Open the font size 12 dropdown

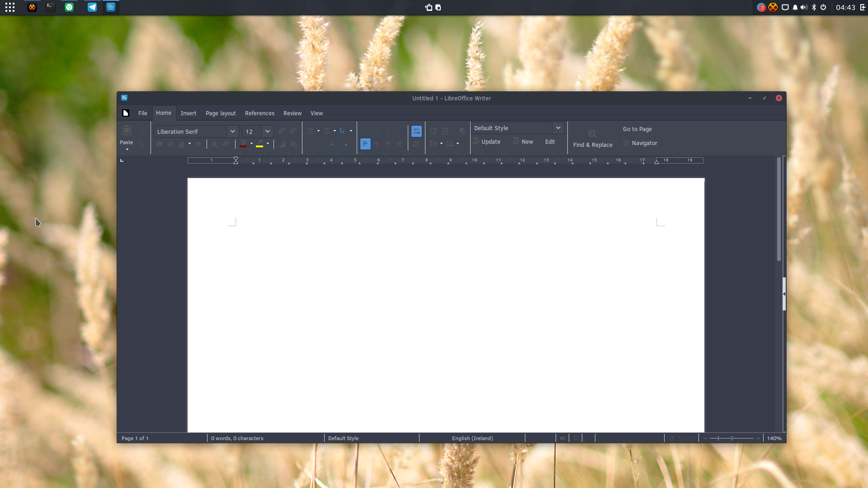click(268, 131)
